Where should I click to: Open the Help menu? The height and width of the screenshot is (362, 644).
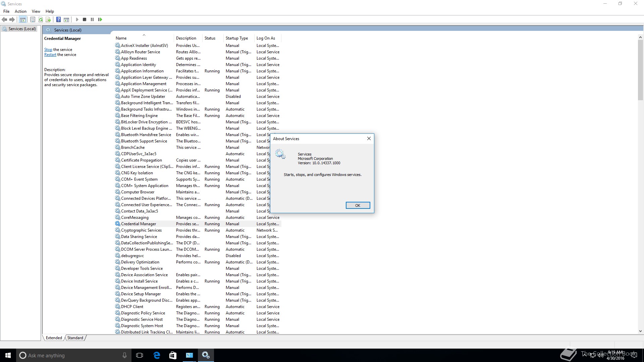[x=50, y=11]
